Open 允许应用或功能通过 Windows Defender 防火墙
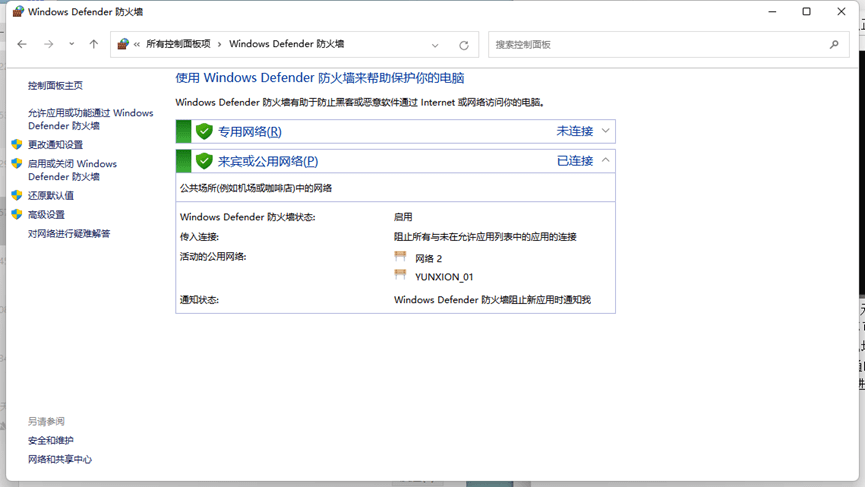 pyautogui.click(x=90, y=119)
